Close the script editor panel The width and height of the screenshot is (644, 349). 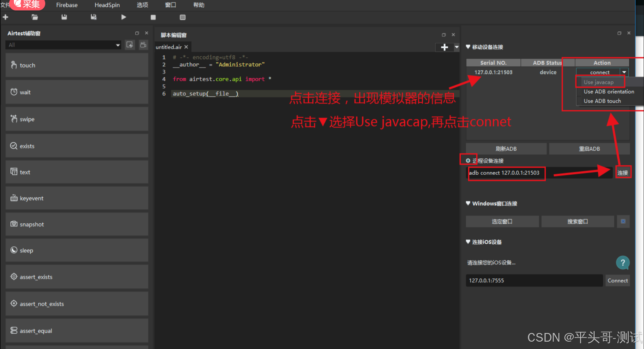coord(453,35)
